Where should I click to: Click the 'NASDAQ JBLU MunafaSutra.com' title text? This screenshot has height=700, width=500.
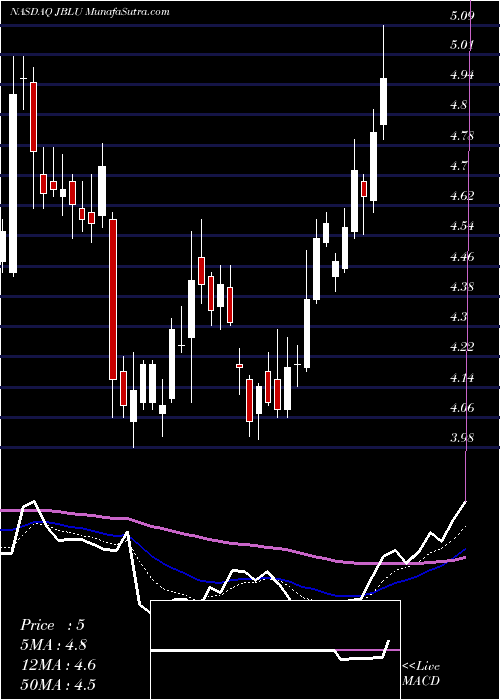click(x=90, y=12)
